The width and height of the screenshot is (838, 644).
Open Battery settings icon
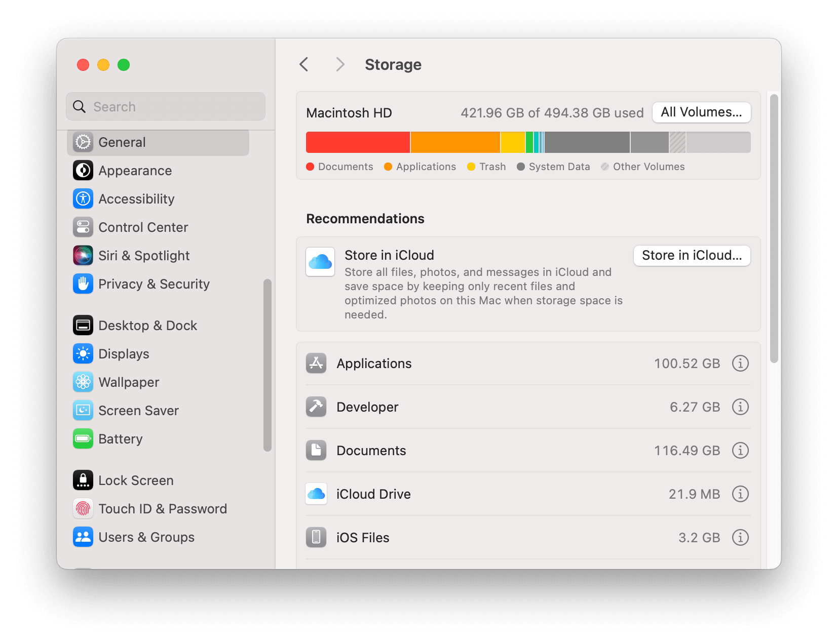pyautogui.click(x=83, y=439)
